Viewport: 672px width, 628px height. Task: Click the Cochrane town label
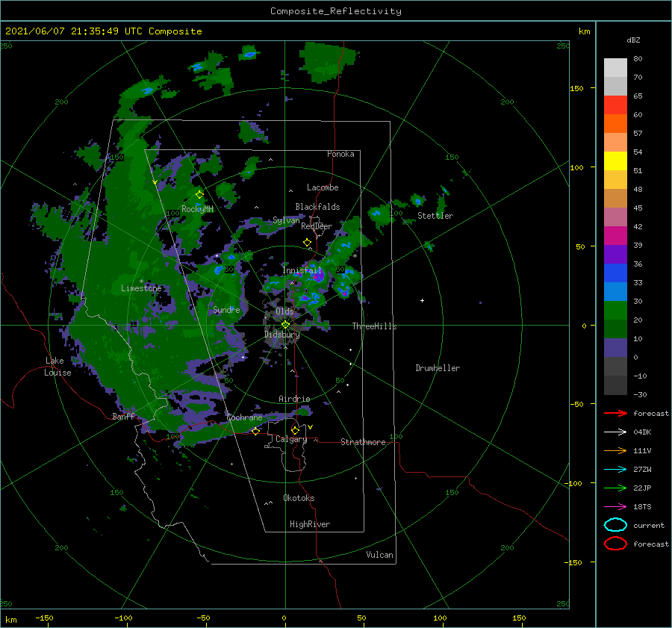click(244, 417)
